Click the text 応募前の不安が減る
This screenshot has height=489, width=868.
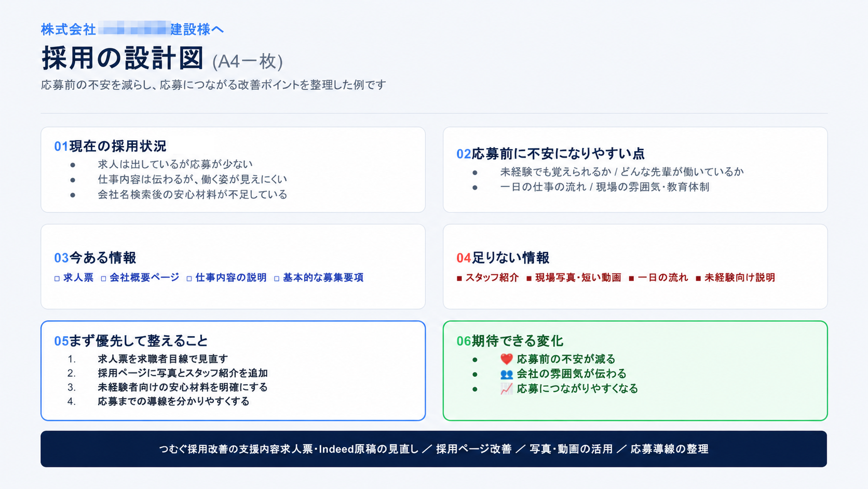click(x=566, y=359)
